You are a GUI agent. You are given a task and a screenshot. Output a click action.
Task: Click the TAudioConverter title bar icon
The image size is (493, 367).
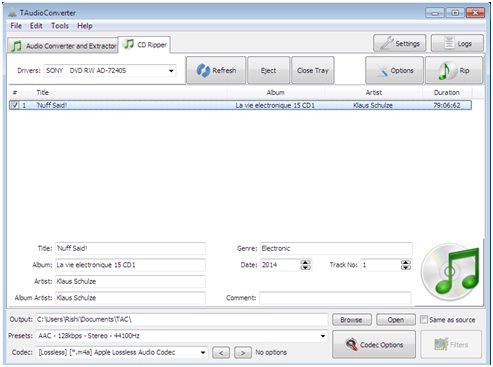[13, 13]
